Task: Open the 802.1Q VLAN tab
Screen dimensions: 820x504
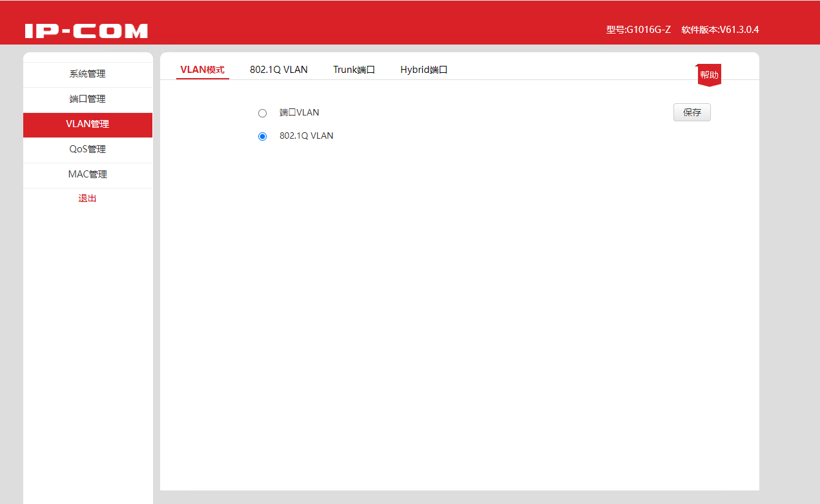Action: point(279,70)
